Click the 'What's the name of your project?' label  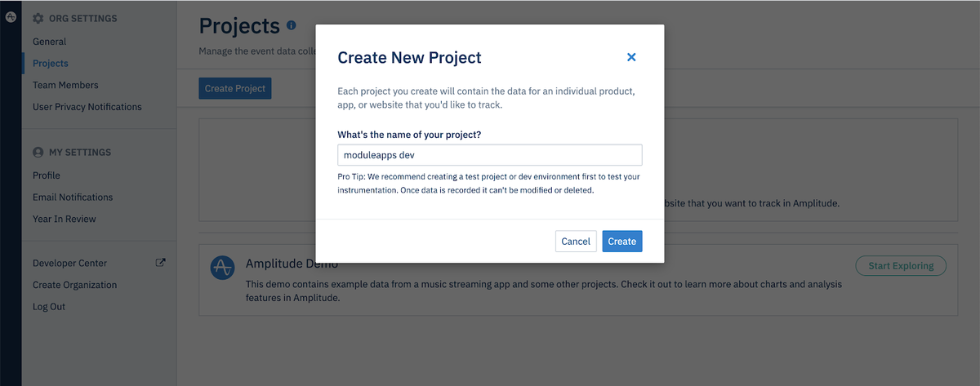(x=409, y=134)
